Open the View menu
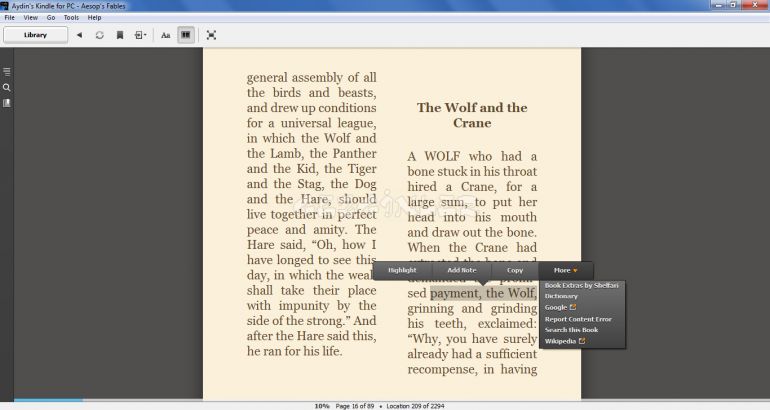Image resolution: width=770 pixels, height=410 pixels. tap(30, 18)
